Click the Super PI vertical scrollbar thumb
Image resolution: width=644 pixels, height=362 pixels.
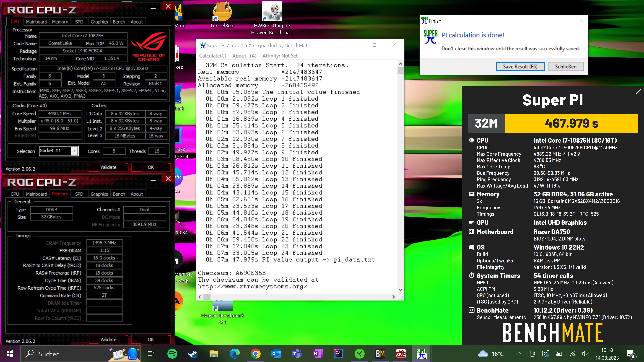[400, 71]
